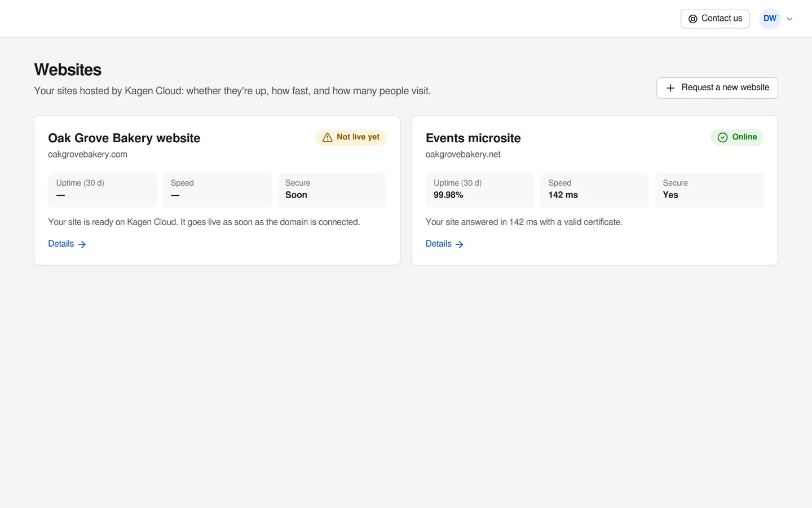Click the Secure label in Events microsite card
The height and width of the screenshot is (508, 812).
point(676,183)
